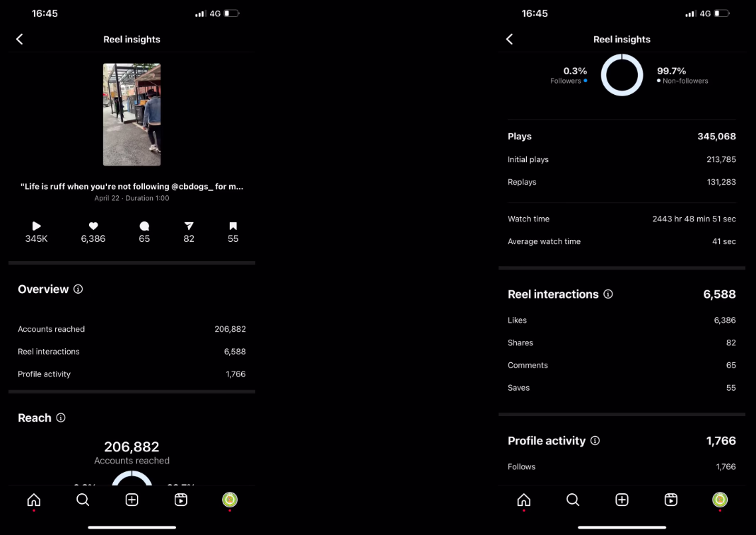The image size is (756, 535).
Task: Tap clock time 16:45 on left phone
Action: pos(45,13)
